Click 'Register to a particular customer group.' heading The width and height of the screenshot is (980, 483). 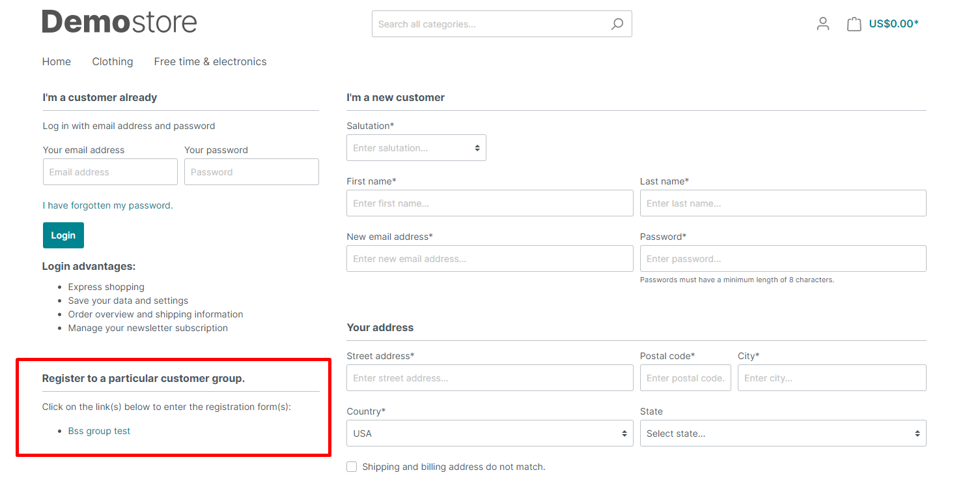tap(143, 378)
